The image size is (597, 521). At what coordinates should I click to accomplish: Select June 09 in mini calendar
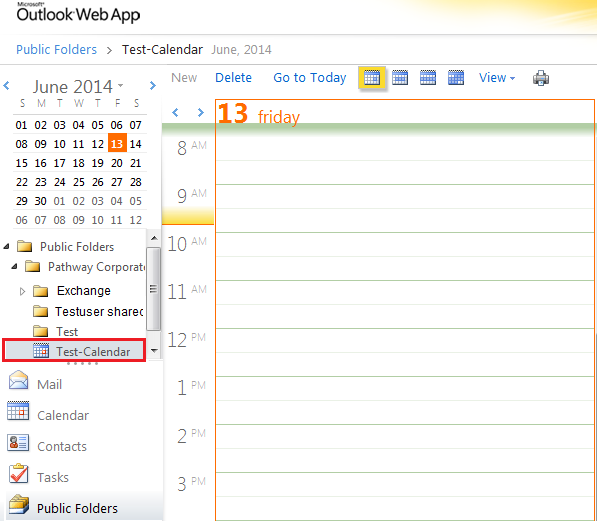40,144
